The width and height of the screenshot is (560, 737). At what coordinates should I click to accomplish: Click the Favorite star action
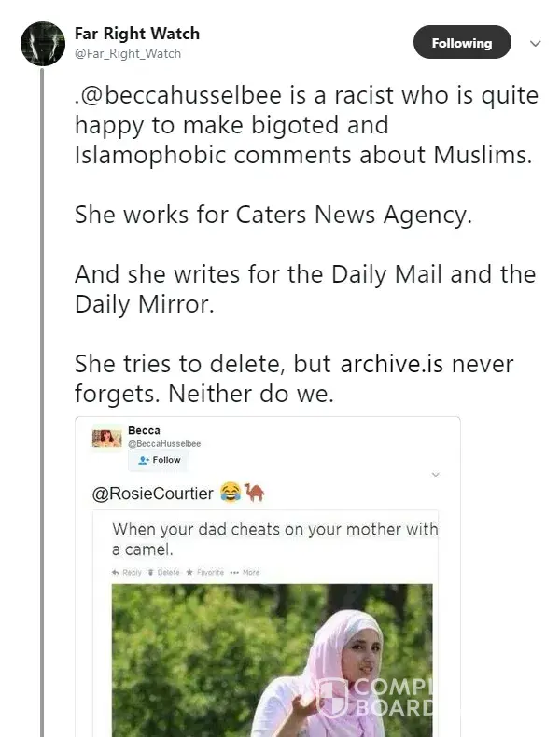[207, 571]
